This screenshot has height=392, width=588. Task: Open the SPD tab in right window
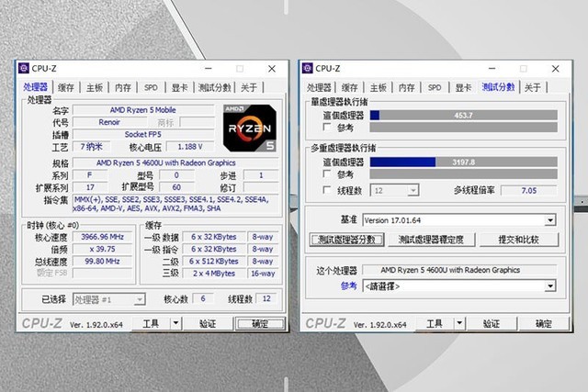coord(435,88)
